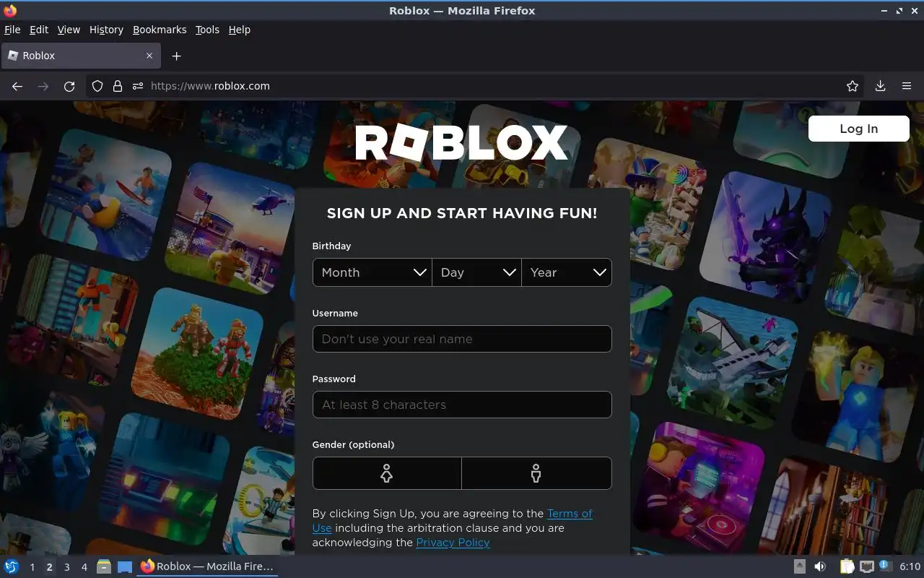Expand the hidden system tray items arrow
Viewport: 924px width, 578px height.
click(800, 566)
